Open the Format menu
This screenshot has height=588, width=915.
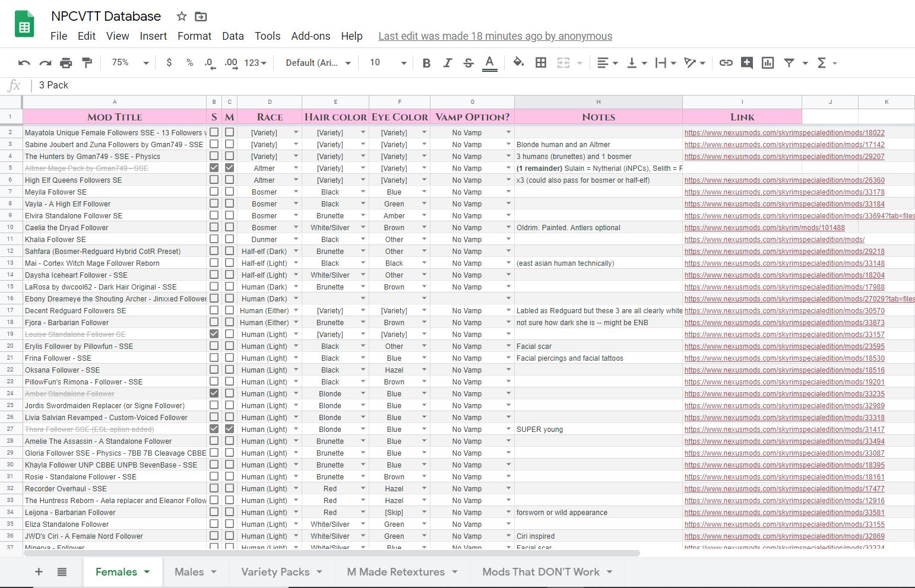(x=194, y=36)
